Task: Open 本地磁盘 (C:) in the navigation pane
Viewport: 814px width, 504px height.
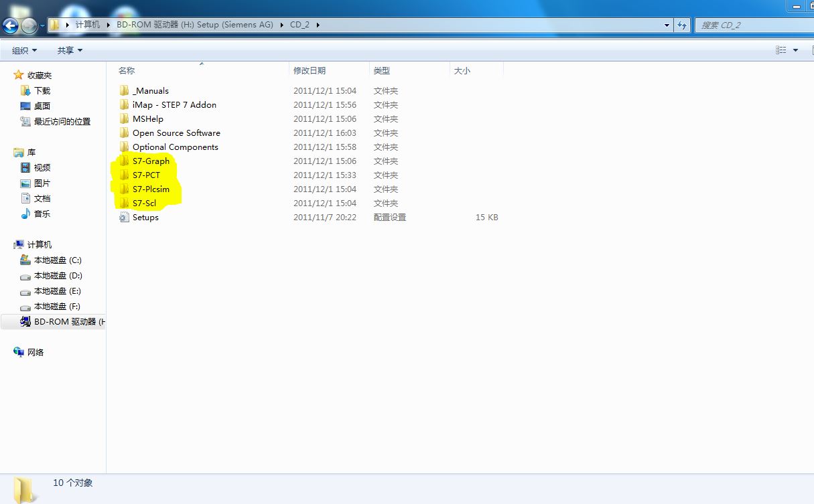Action: click(58, 260)
